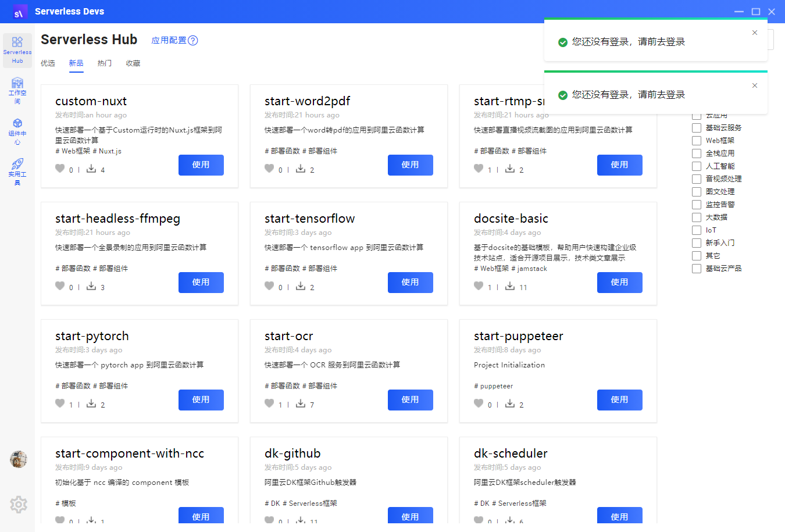Switch to the 热门 tab
This screenshot has height=532, width=785.
coord(105,63)
